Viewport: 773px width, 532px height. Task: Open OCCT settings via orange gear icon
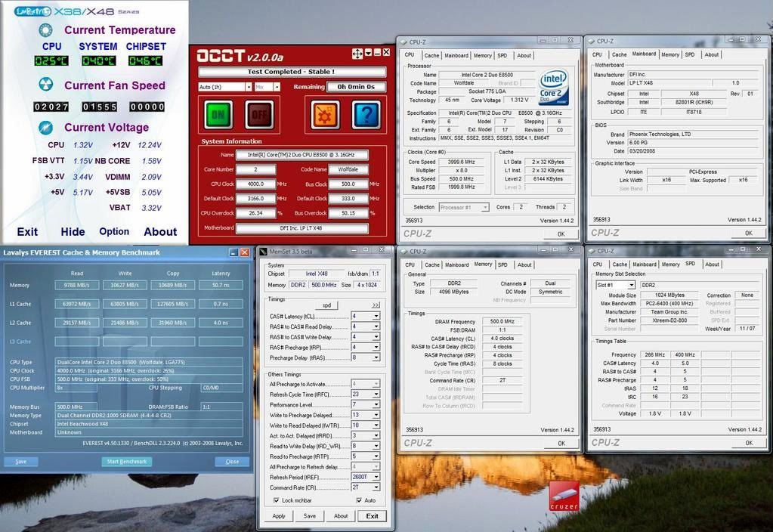pyautogui.click(x=325, y=114)
